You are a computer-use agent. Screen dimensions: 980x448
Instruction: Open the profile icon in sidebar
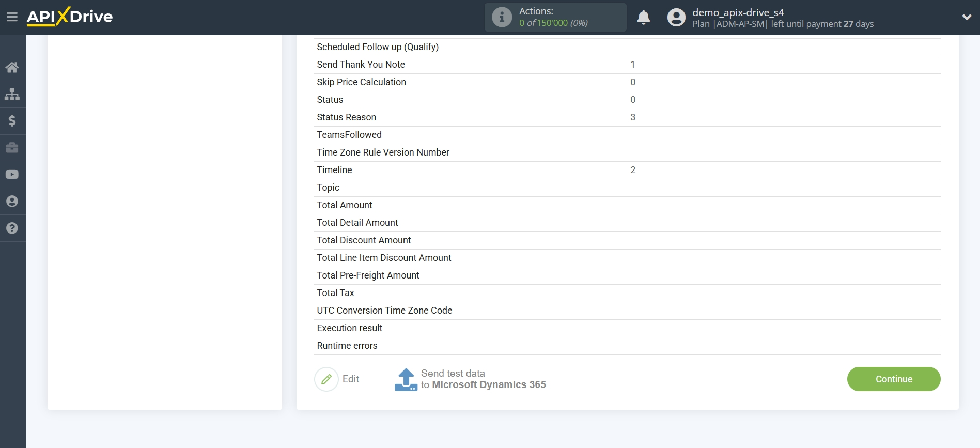(x=12, y=202)
